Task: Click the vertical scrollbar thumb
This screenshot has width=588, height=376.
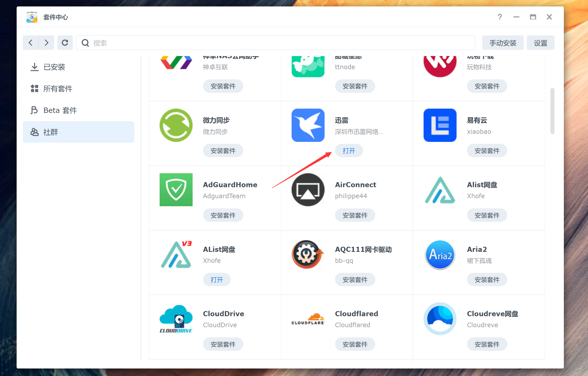Action: click(552, 111)
